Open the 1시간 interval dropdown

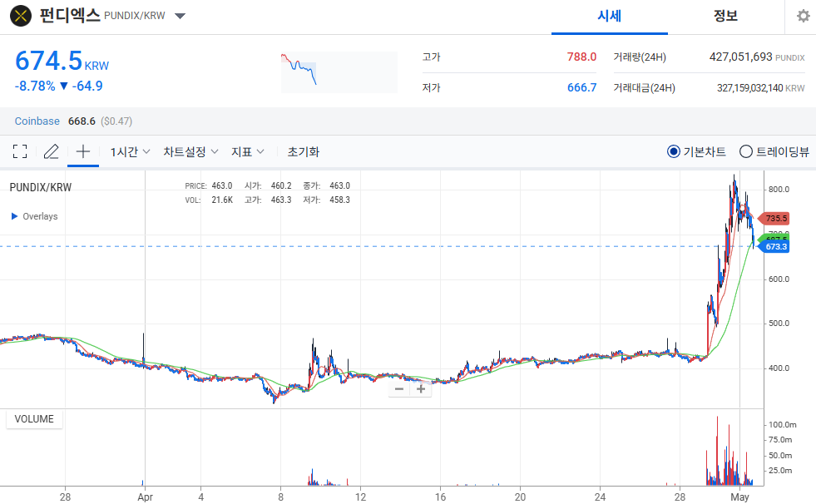[130, 152]
